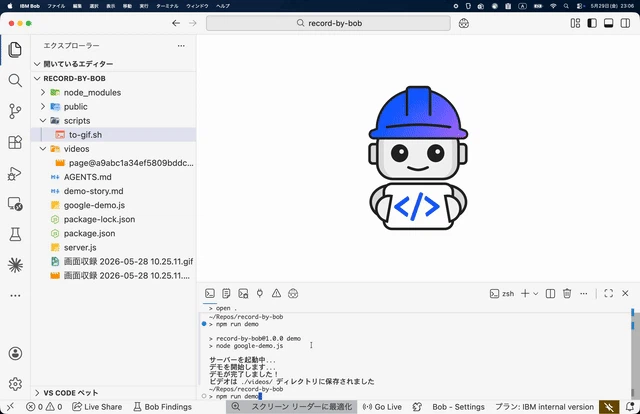Customize layout icon in title bar
Viewport: 640px width, 414px height.
(575, 23)
